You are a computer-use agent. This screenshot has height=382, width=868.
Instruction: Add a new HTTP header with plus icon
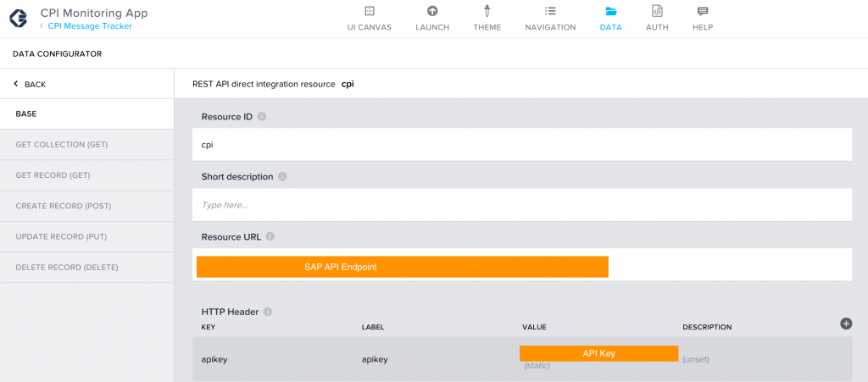click(x=846, y=324)
